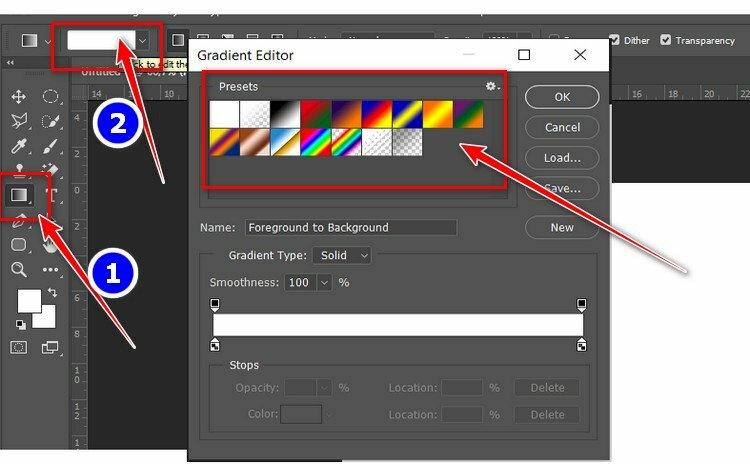
Task: Open the gradient picker dropdown arrow in options bar
Action: coord(142,41)
